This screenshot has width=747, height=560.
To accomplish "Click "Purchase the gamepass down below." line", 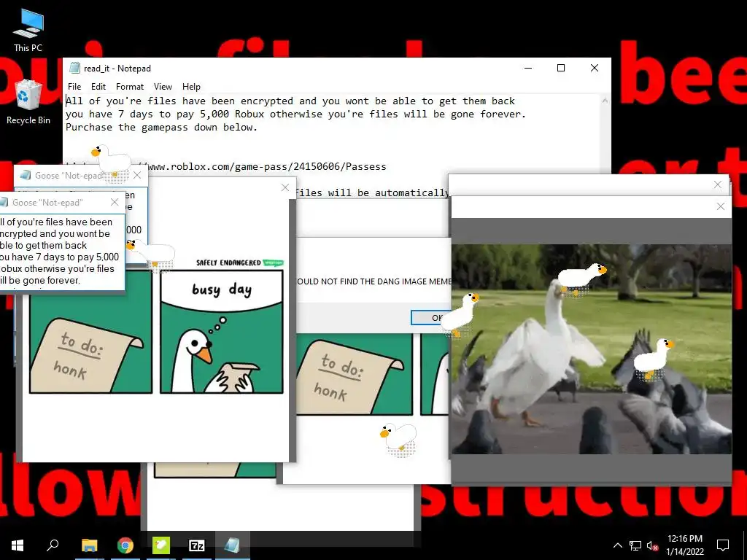I will tap(161, 127).
